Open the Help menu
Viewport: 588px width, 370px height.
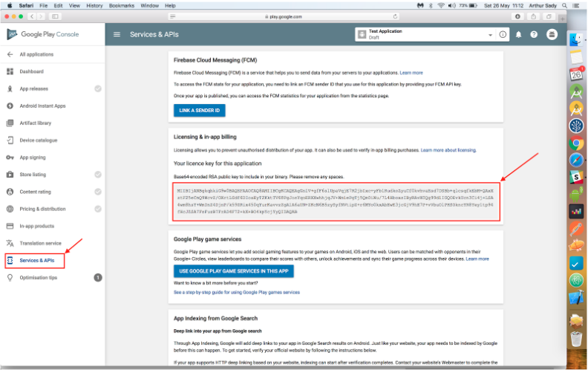point(170,6)
